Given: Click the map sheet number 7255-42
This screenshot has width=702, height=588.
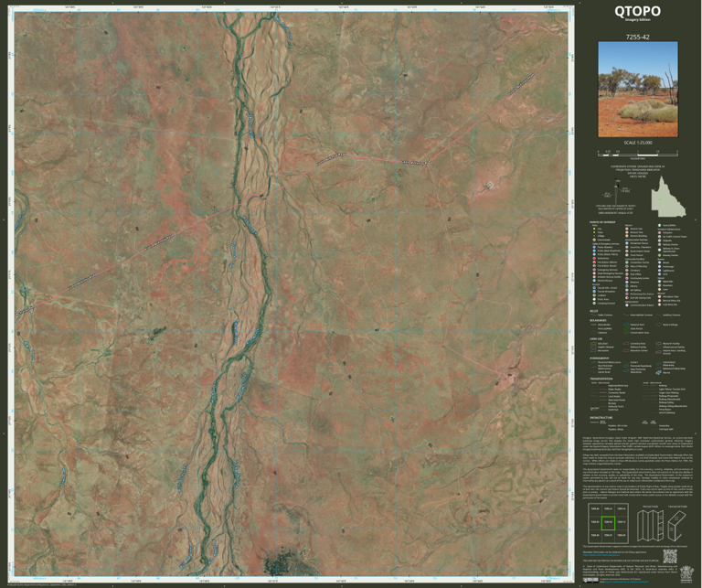Looking at the screenshot, I should pyautogui.click(x=637, y=37).
